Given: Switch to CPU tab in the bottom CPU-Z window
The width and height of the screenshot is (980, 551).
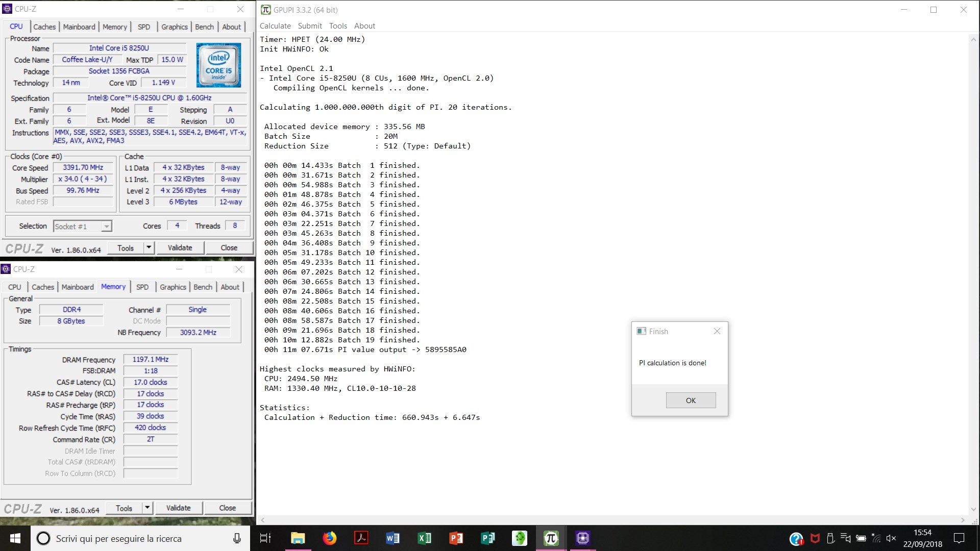Looking at the screenshot, I should pos(15,287).
